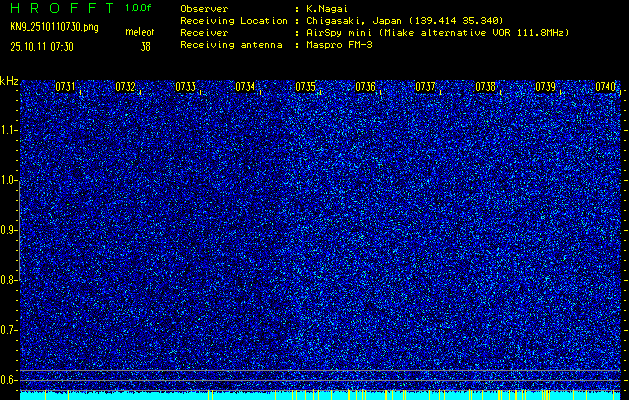The image size is (629, 400).
Task: Click the 25.10.11 07:30 timestamp
Action: pyautogui.click(x=42, y=46)
